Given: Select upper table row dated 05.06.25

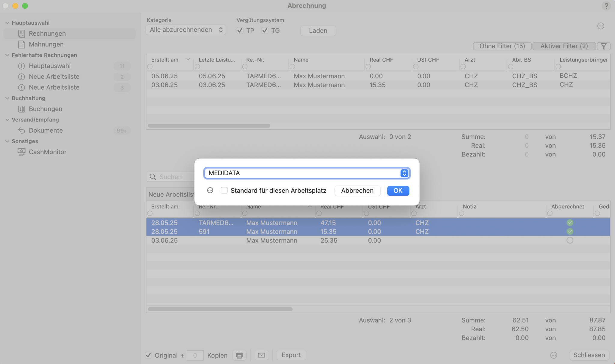Looking at the screenshot, I should point(378,76).
